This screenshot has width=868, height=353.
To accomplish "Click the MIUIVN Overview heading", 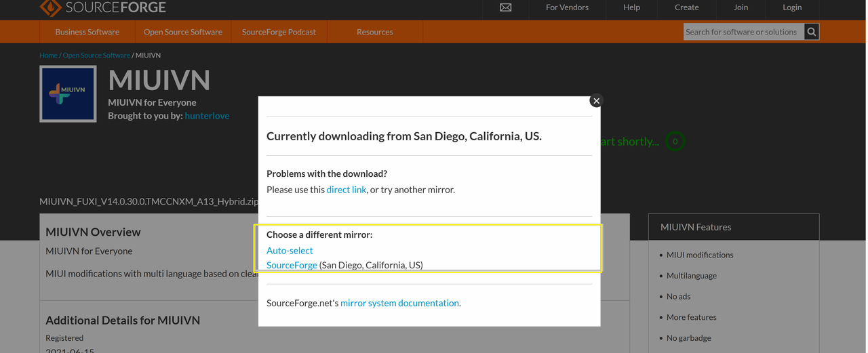I will click(x=93, y=232).
